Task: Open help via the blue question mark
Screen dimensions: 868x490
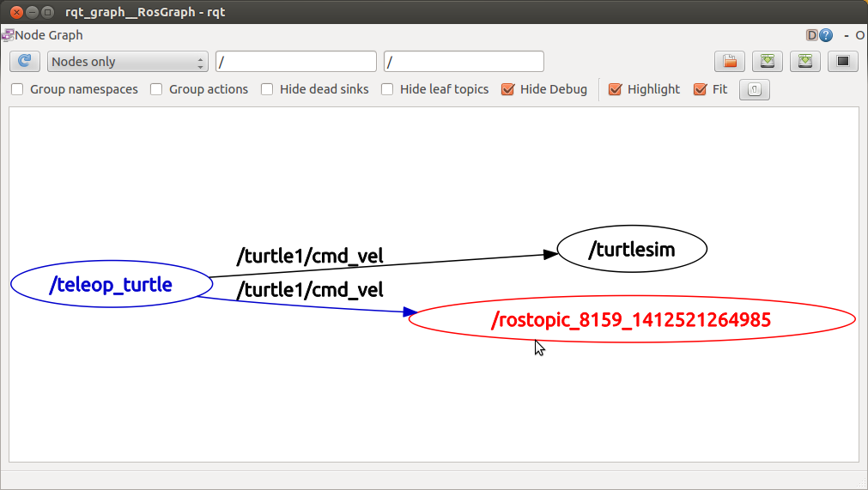Action: point(826,35)
